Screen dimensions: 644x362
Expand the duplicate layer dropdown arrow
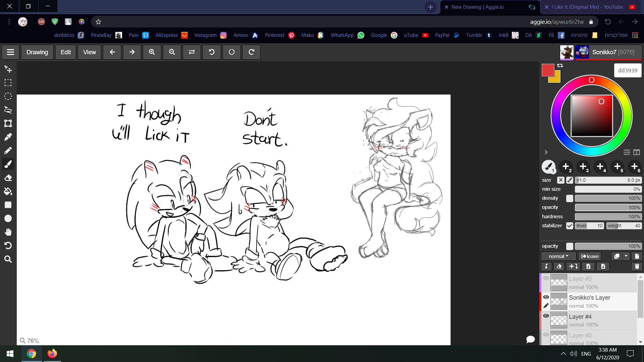pos(626,256)
